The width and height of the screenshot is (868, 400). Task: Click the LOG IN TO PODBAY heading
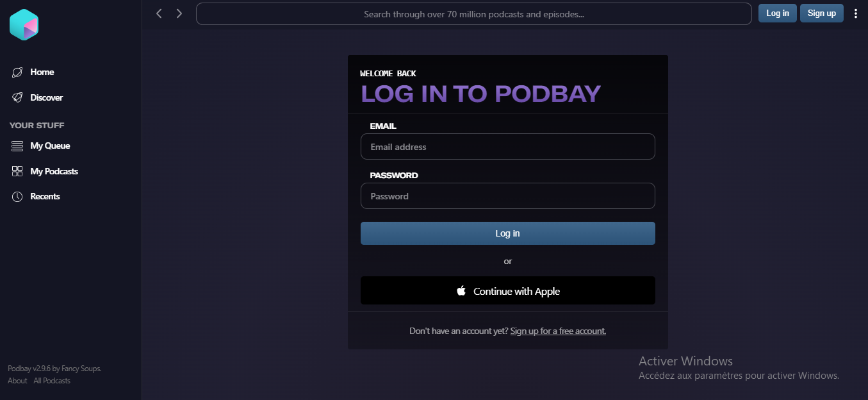tap(481, 94)
